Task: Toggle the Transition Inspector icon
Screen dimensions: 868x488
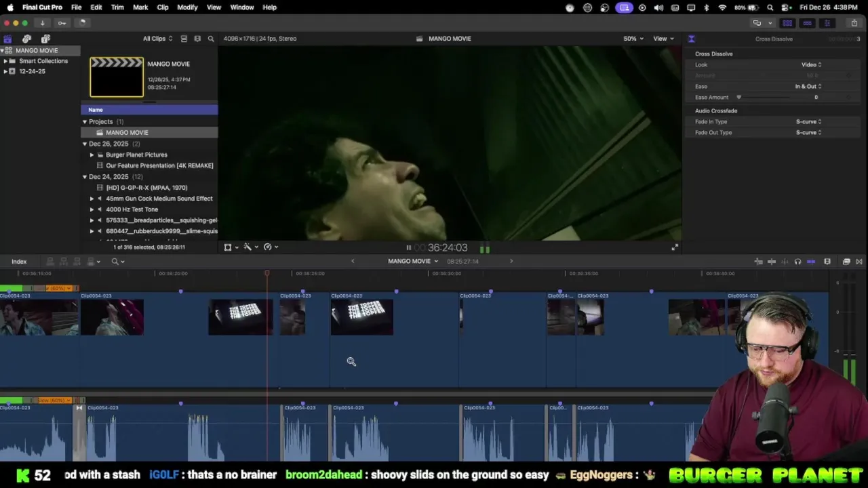Action: point(691,39)
